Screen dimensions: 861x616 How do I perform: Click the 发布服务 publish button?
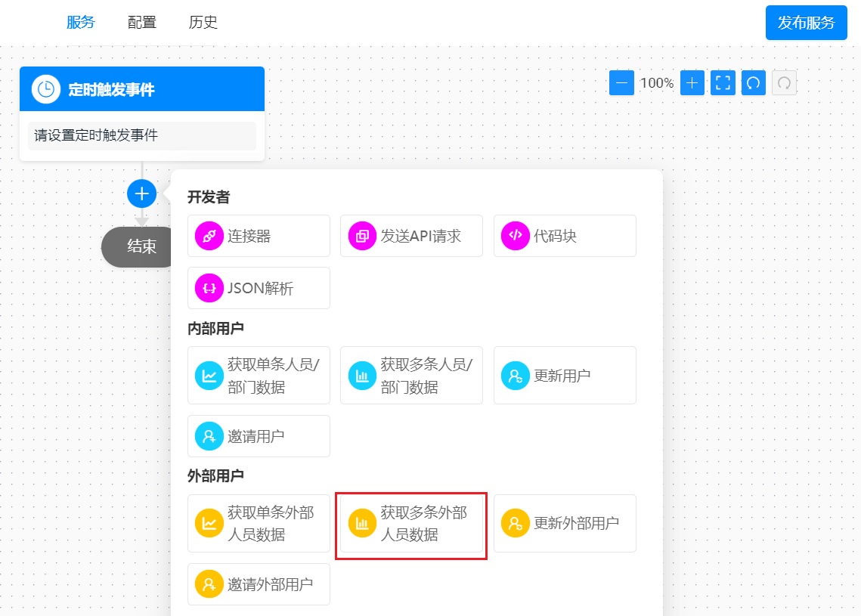click(x=806, y=23)
